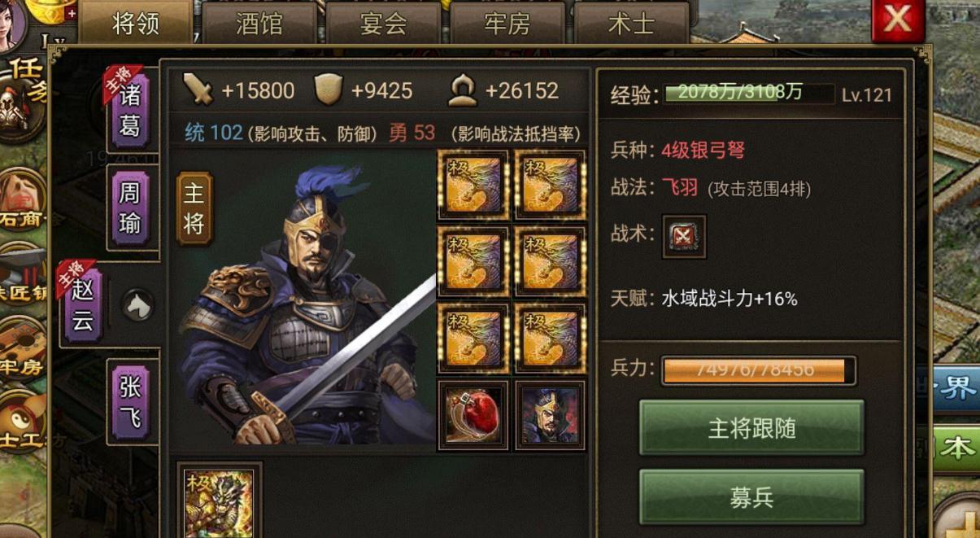Click the 募兵 recruit button
This screenshot has width=980, height=538.
click(x=751, y=497)
